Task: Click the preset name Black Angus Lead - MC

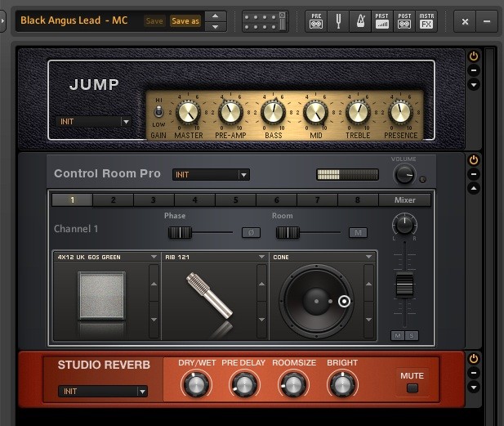Action: (74, 20)
